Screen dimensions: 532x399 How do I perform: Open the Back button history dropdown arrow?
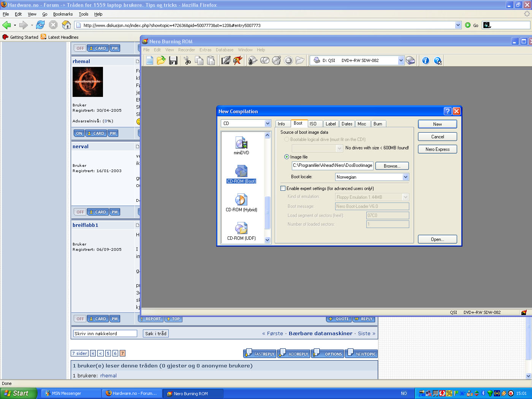[15, 25]
